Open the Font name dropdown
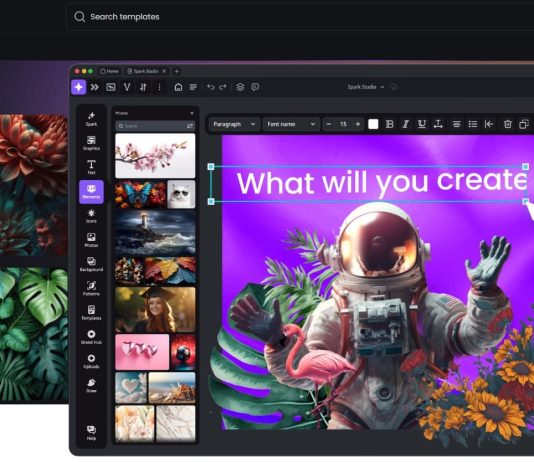 click(x=291, y=124)
